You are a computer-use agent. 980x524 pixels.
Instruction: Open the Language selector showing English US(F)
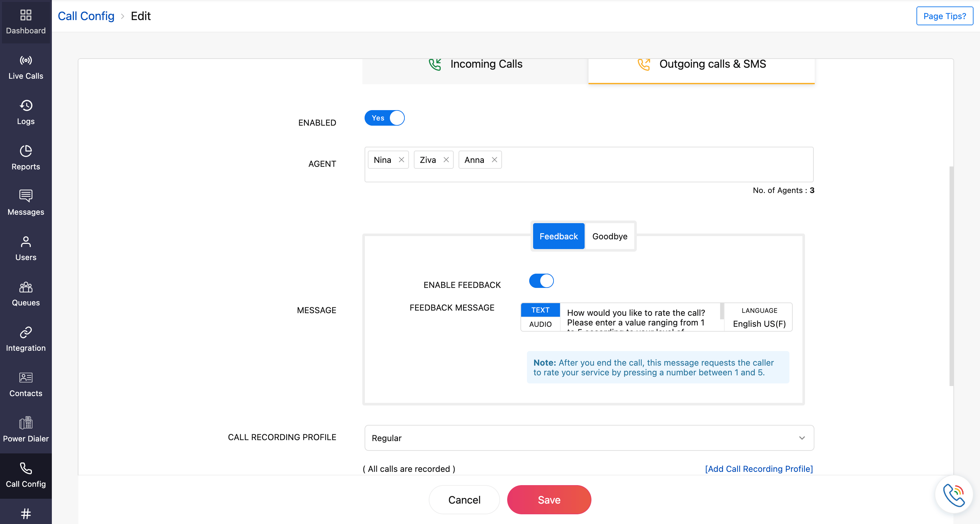point(758,324)
